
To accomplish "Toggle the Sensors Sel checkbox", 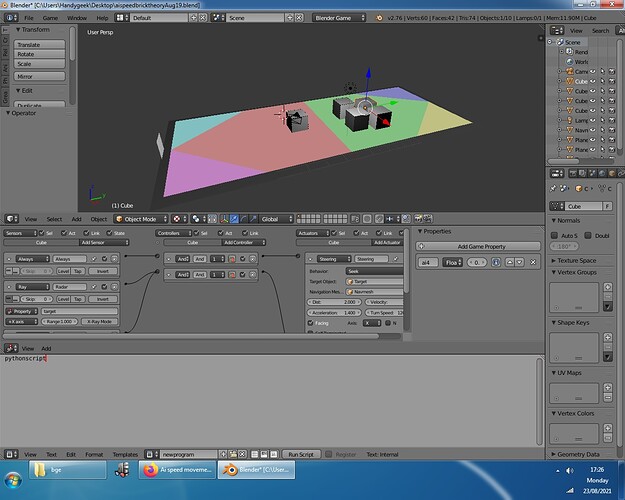I will (41, 233).
